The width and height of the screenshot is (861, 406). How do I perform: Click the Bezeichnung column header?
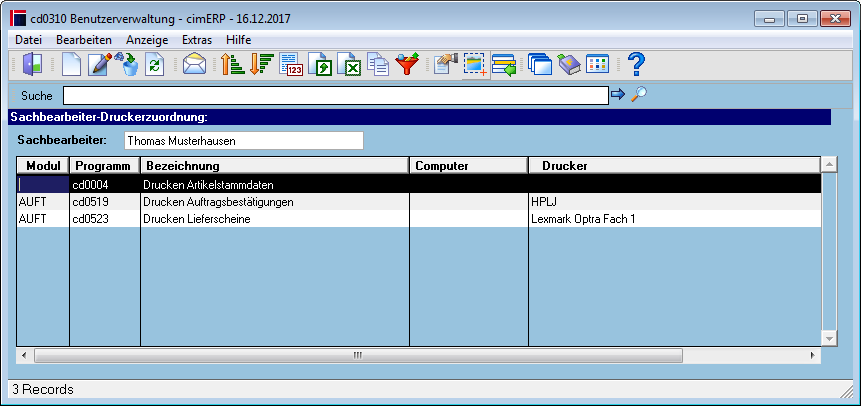(275, 165)
